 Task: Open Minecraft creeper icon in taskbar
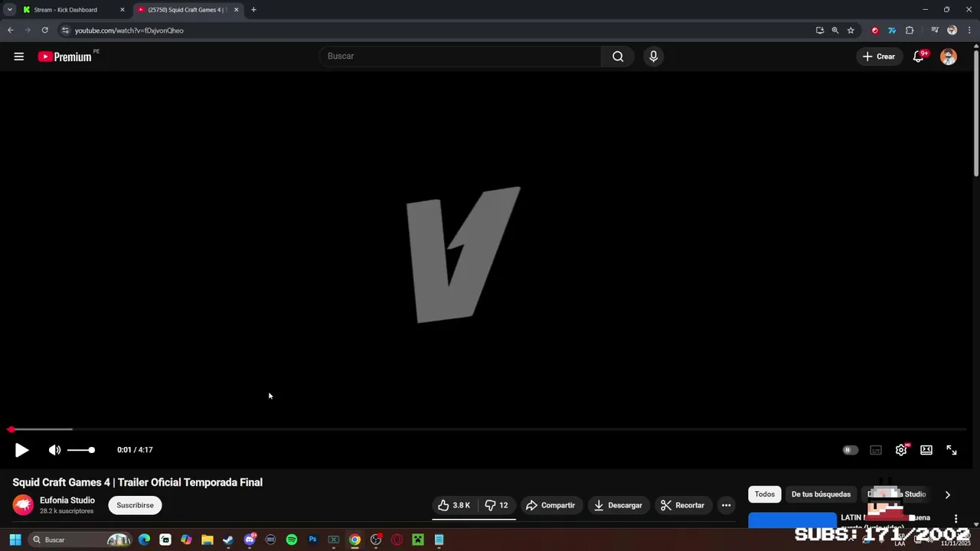click(417, 540)
